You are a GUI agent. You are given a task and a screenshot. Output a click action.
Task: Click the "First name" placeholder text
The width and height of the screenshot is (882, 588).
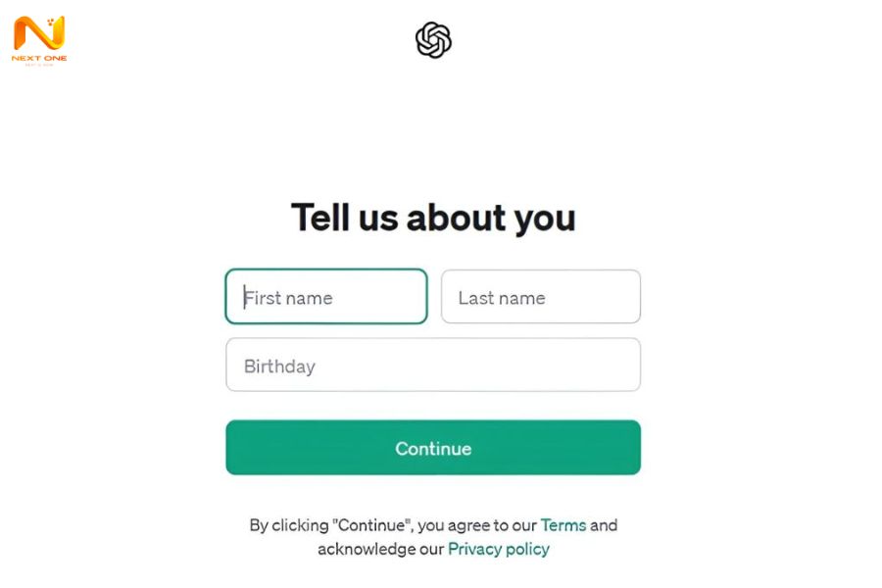(x=289, y=298)
